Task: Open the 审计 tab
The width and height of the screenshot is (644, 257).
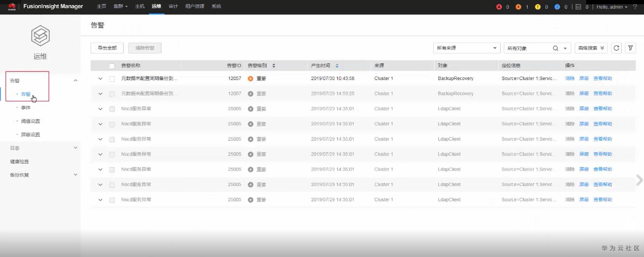Action: click(x=173, y=6)
